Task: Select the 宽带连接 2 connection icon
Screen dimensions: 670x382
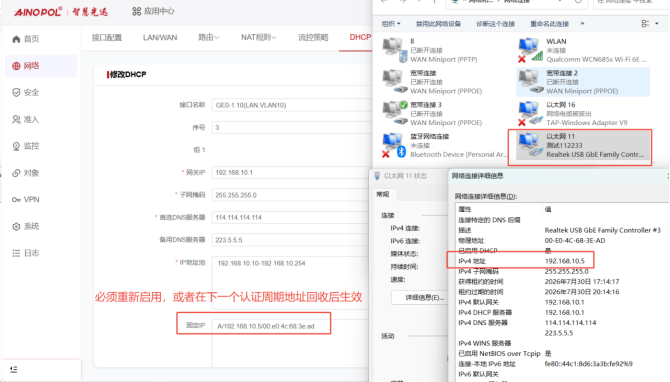Action: (530, 82)
